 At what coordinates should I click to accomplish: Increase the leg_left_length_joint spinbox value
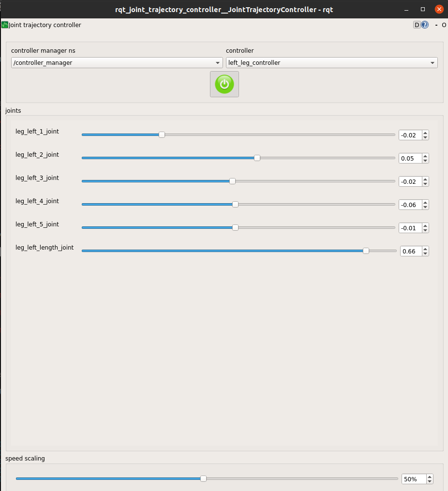pyautogui.click(x=425, y=249)
